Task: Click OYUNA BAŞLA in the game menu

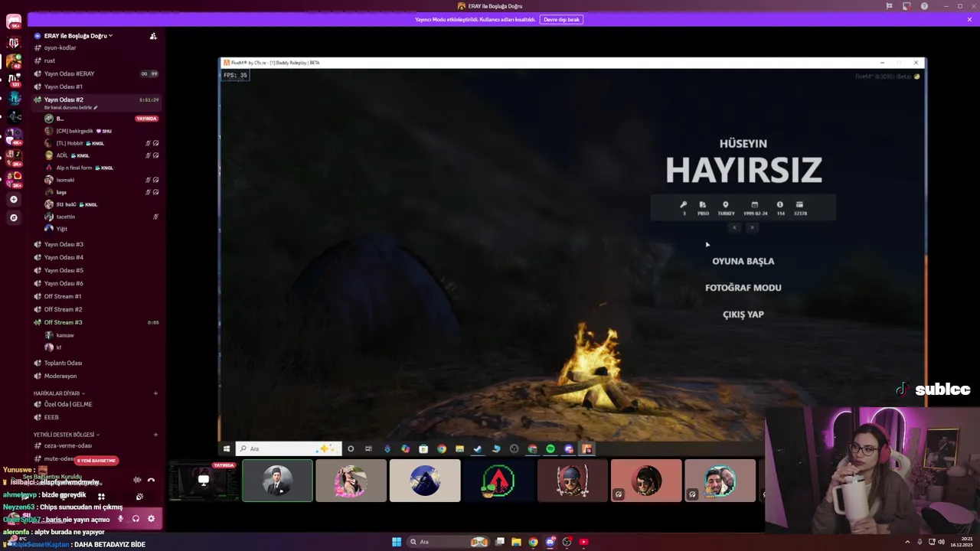Action: [743, 261]
